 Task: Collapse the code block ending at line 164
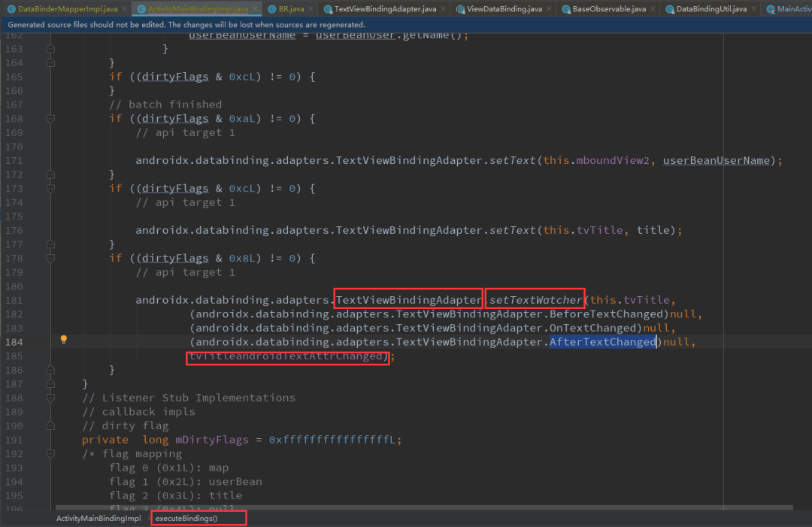pyautogui.click(x=51, y=62)
